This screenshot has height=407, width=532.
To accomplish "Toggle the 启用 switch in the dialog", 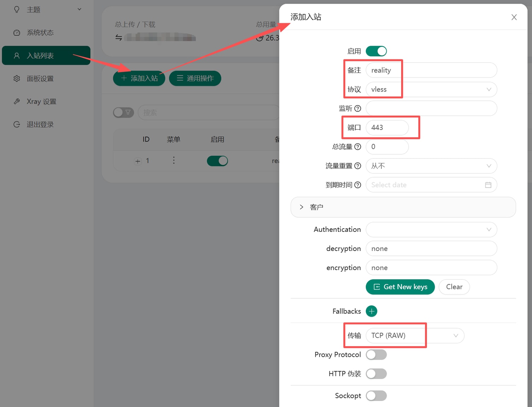I will (376, 51).
